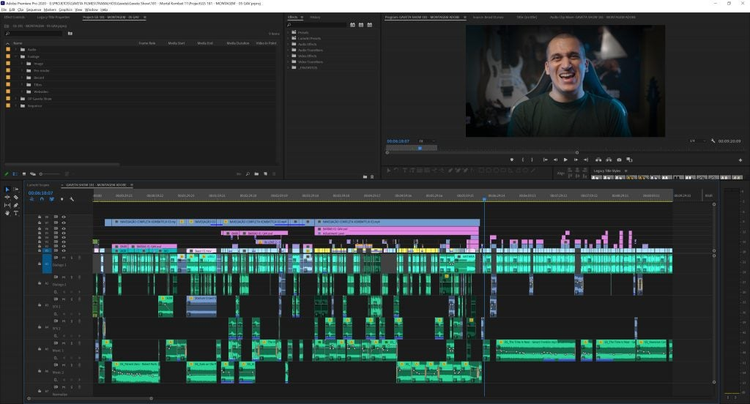Click in Effects panel search field
The width and height of the screenshot is (750, 404).
coord(318,25)
